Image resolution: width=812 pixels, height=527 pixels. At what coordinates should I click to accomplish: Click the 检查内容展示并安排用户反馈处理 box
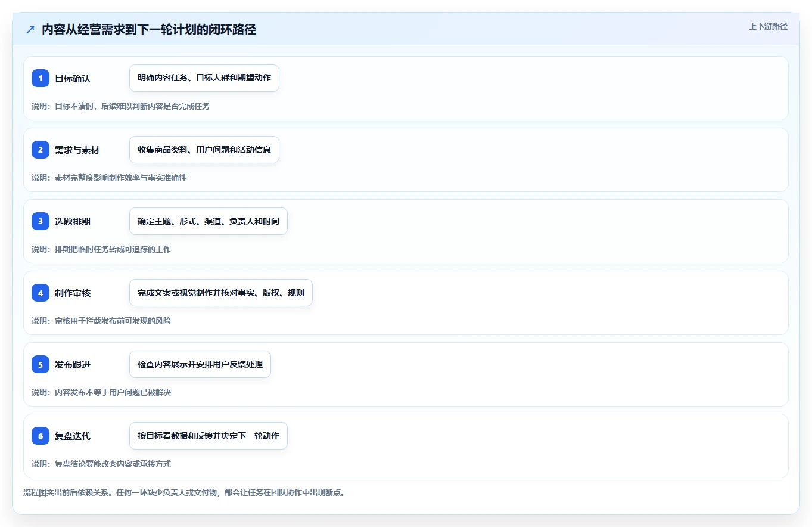(200, 364)
